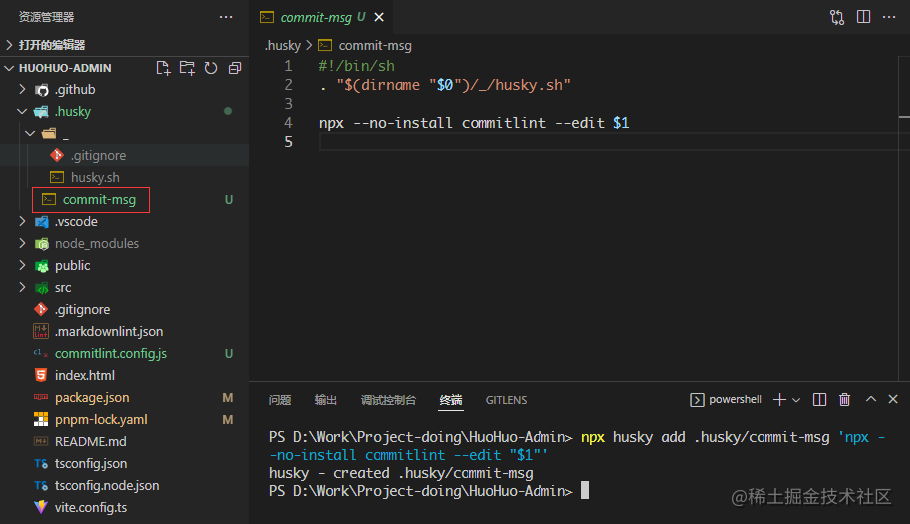Open editor more actions ellipsis

click(x=889, y=17)
